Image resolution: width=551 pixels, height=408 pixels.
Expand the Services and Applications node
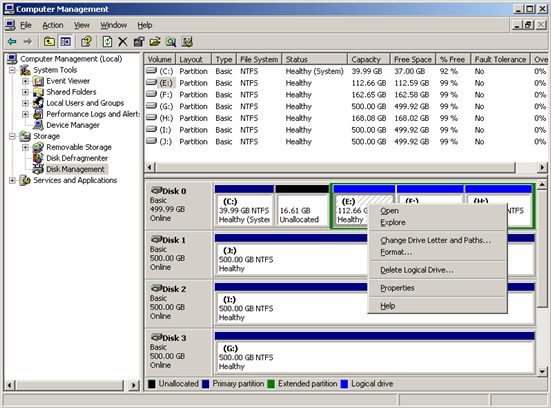12,180
